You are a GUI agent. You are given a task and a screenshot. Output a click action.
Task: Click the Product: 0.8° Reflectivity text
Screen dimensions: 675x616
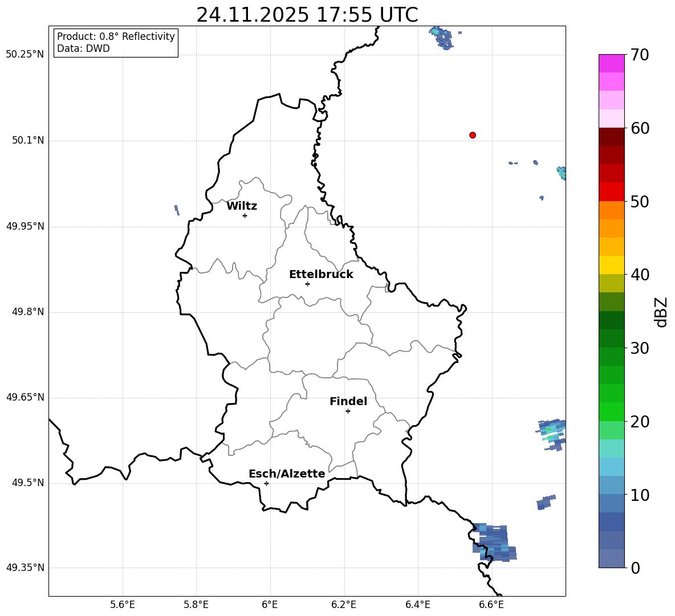coord(116,36)
